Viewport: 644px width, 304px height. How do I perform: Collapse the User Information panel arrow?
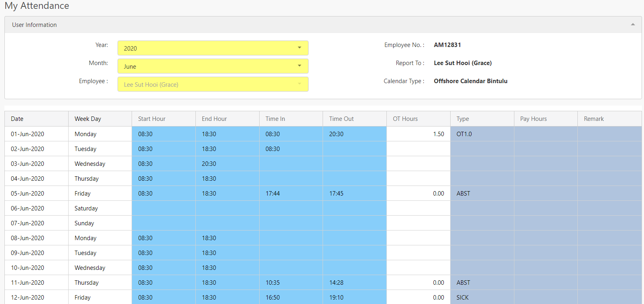(633, 24)
